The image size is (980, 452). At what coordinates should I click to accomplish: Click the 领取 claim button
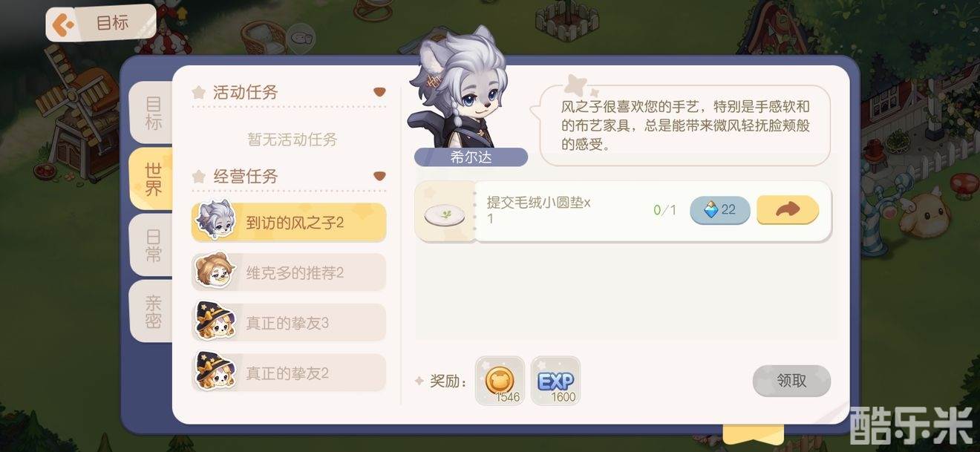click(791, 381)
